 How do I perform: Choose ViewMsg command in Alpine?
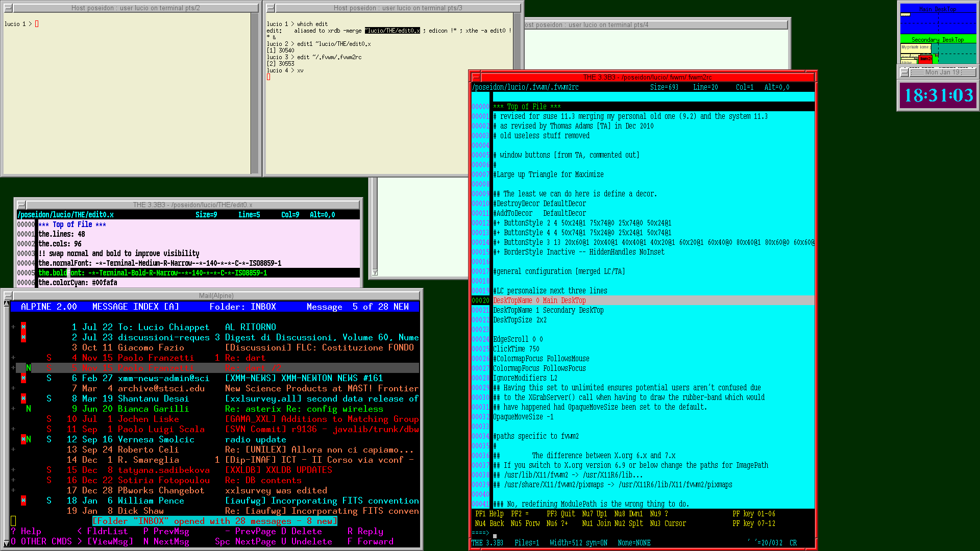click(x=105, y=542)
